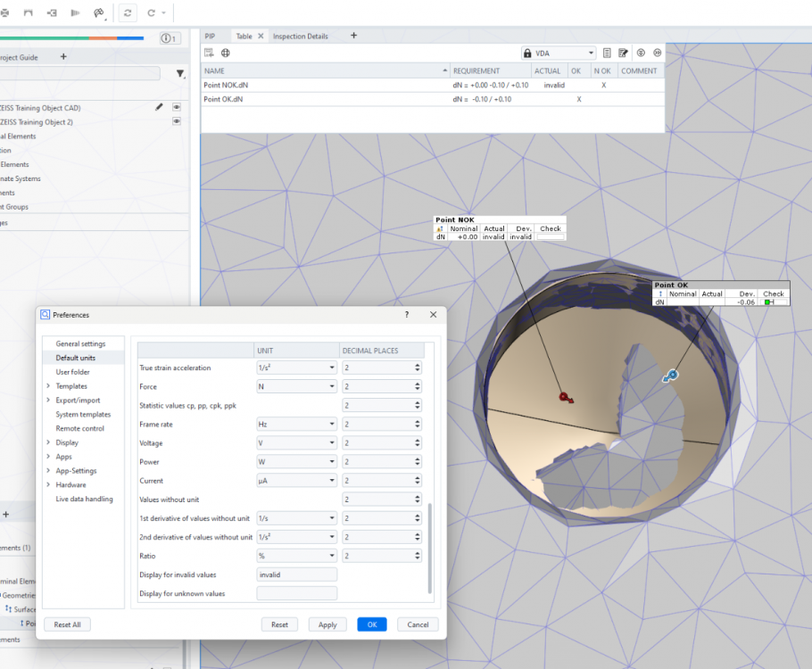
Task: Switch to the Inspection Details tab
Action: [300, 37]
